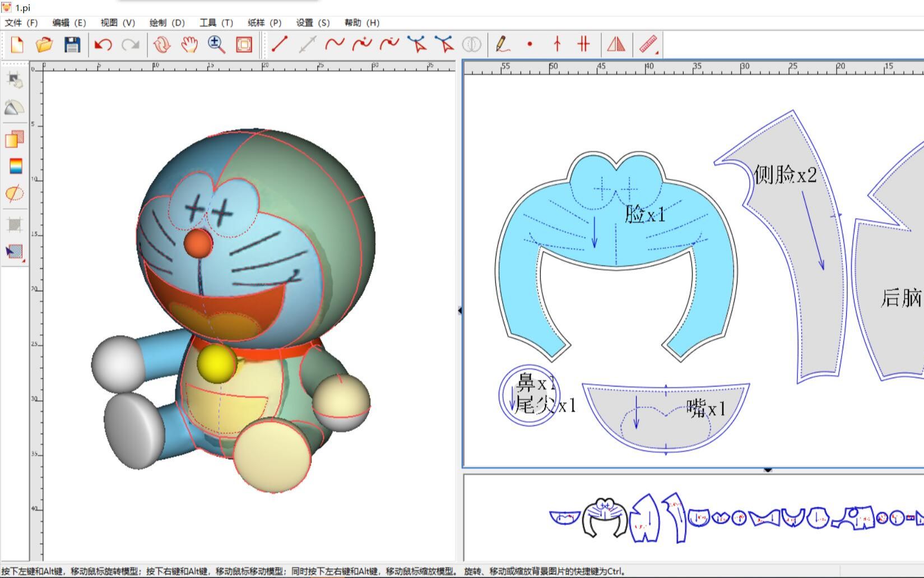924x578 pixels.
Task: Open the 文件 (F) menu
Action: (21, 22)
